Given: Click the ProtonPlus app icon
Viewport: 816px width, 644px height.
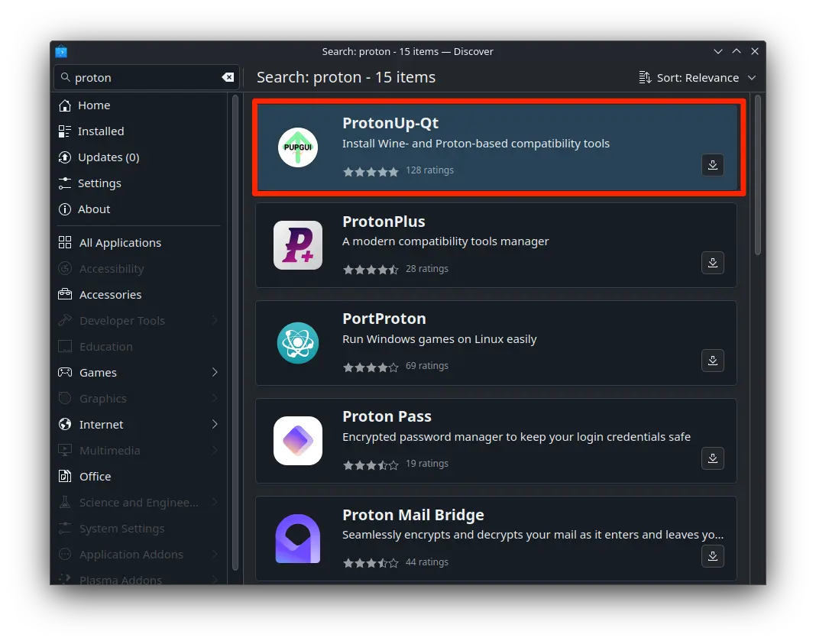Looking at the screenshot, I should [x=298, y=245].
